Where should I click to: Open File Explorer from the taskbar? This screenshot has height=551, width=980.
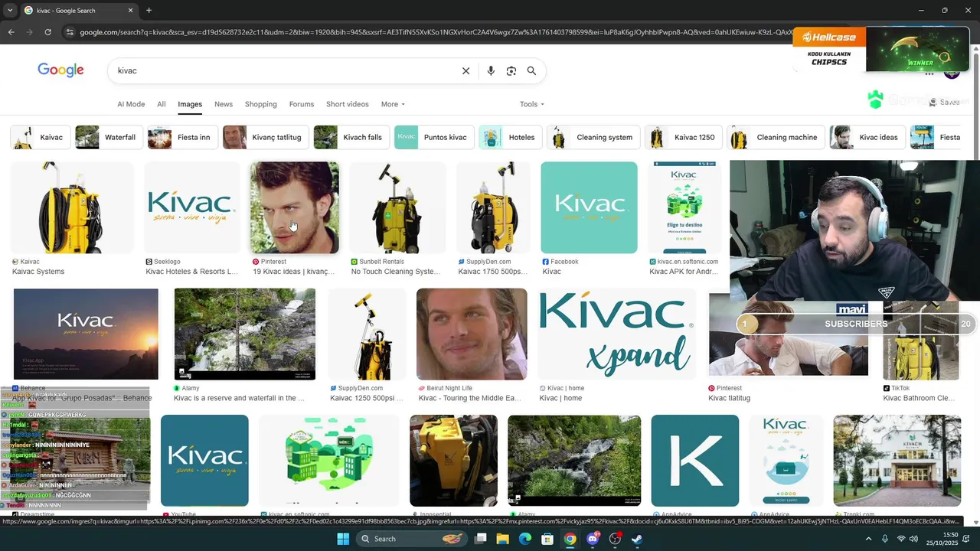(503, 539)
